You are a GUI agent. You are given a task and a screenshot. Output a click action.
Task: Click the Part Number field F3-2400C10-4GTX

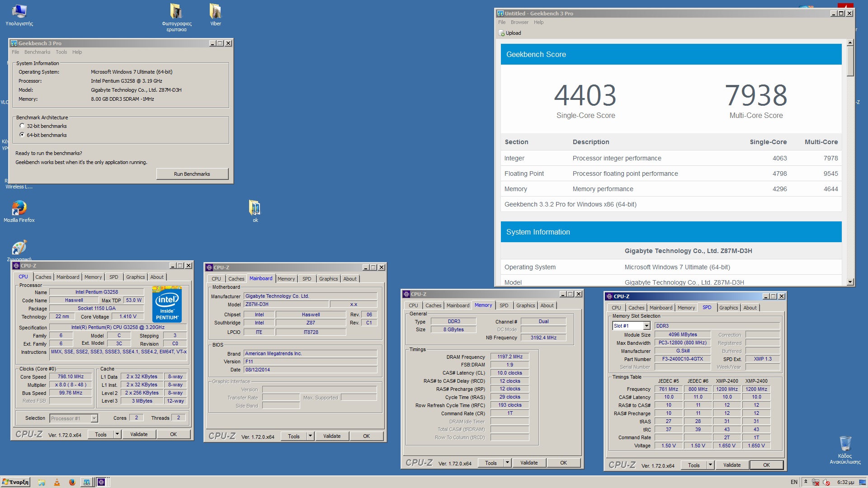(683, 359)
